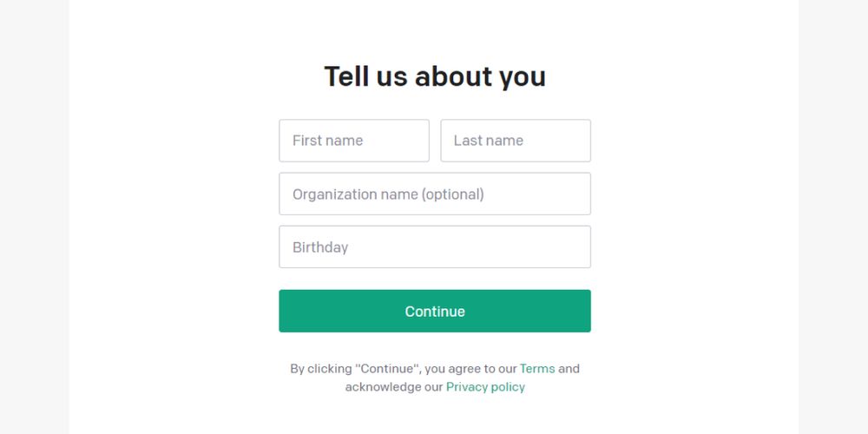Click into the Birthday field
Viewport: 868px width, 434px height.
[x=434, y=247]
